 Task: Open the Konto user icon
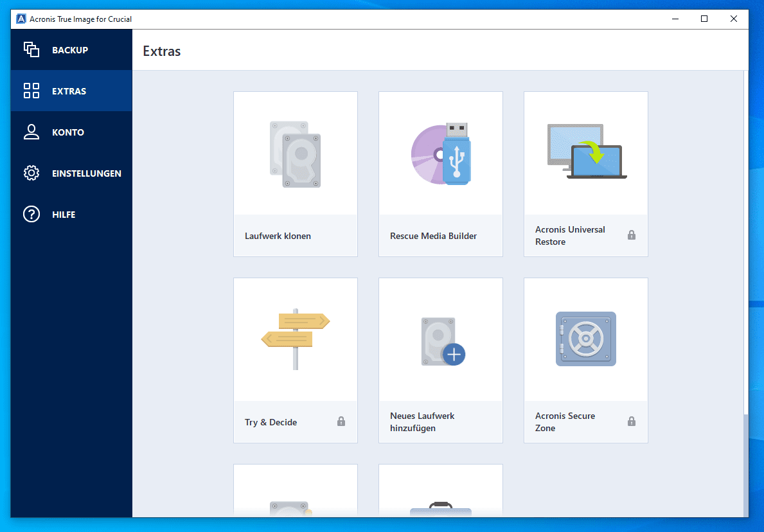click(x=31, y=132)
